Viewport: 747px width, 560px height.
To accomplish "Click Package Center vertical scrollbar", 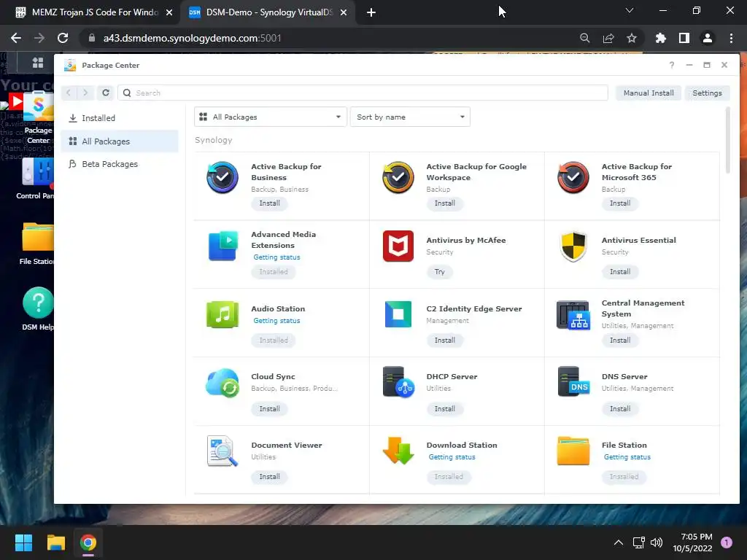I will (727, 141).
